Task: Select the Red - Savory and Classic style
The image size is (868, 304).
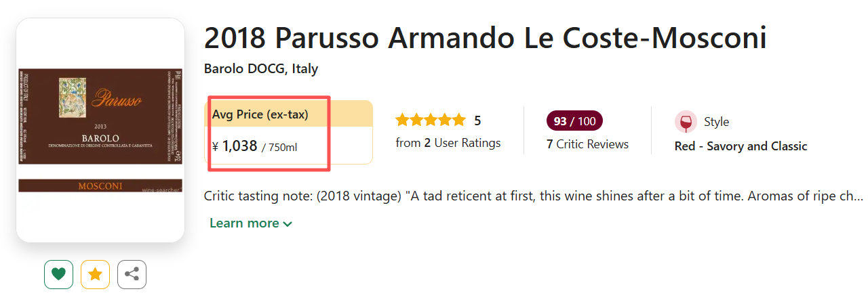Action: click(x=741, y=146)
